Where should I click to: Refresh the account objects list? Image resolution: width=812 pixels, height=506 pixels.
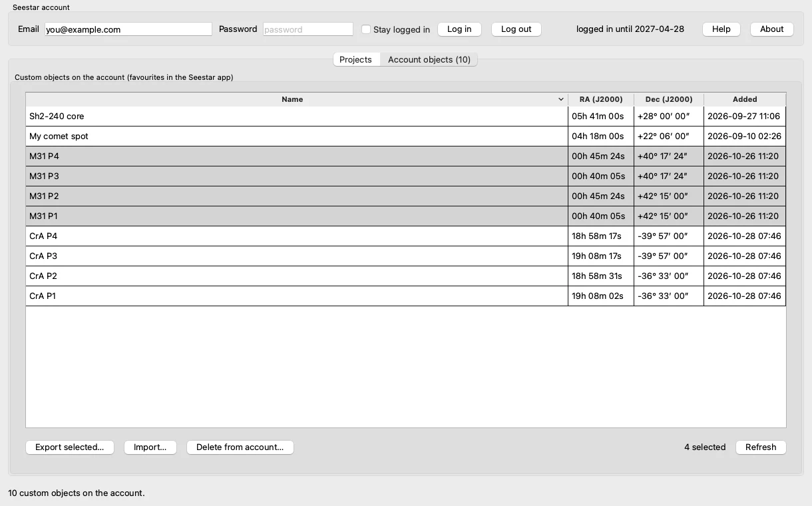coord(761,447)
